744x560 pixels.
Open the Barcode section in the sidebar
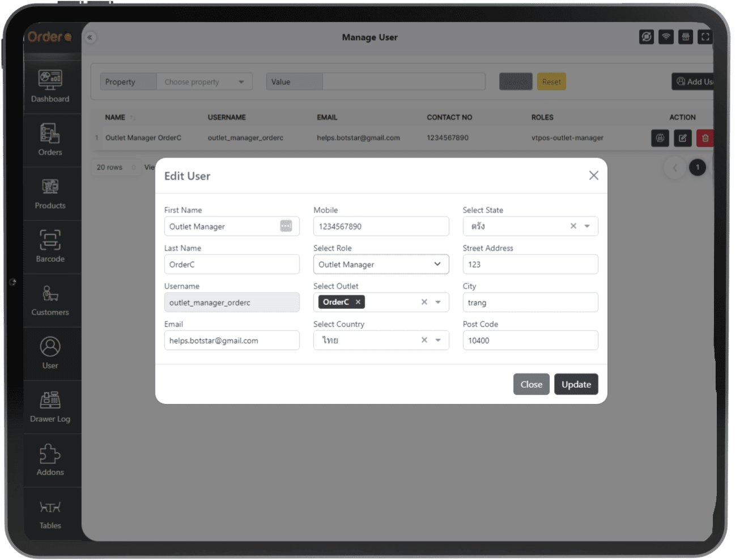[50, 246]
